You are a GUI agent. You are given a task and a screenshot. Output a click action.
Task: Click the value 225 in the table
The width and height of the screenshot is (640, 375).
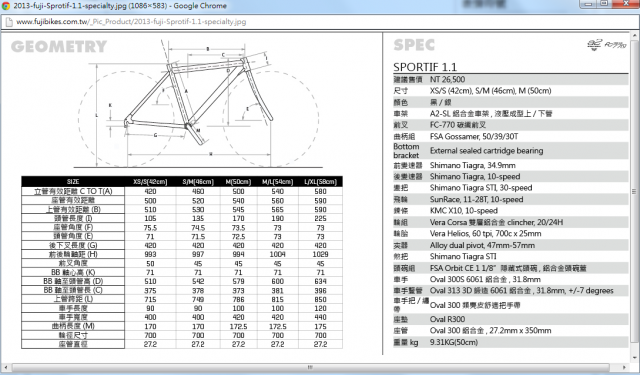coord(320,218)
